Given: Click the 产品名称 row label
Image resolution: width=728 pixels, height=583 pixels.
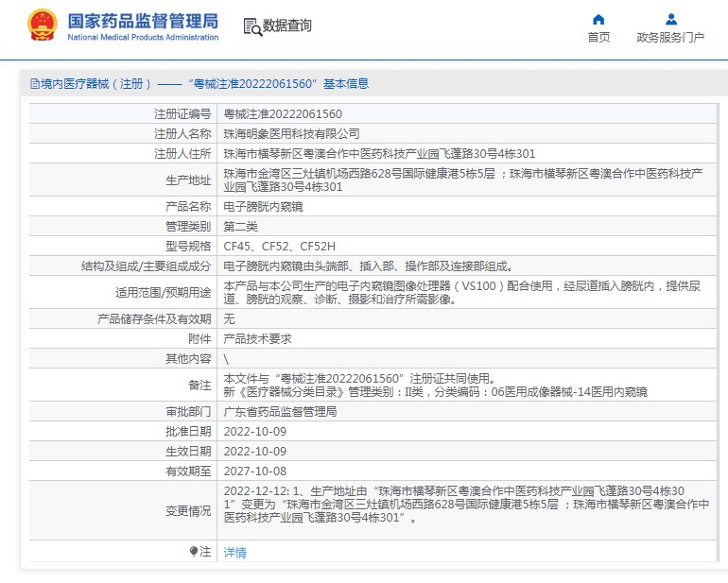Looking at the screenshot, I should [188, 206].
